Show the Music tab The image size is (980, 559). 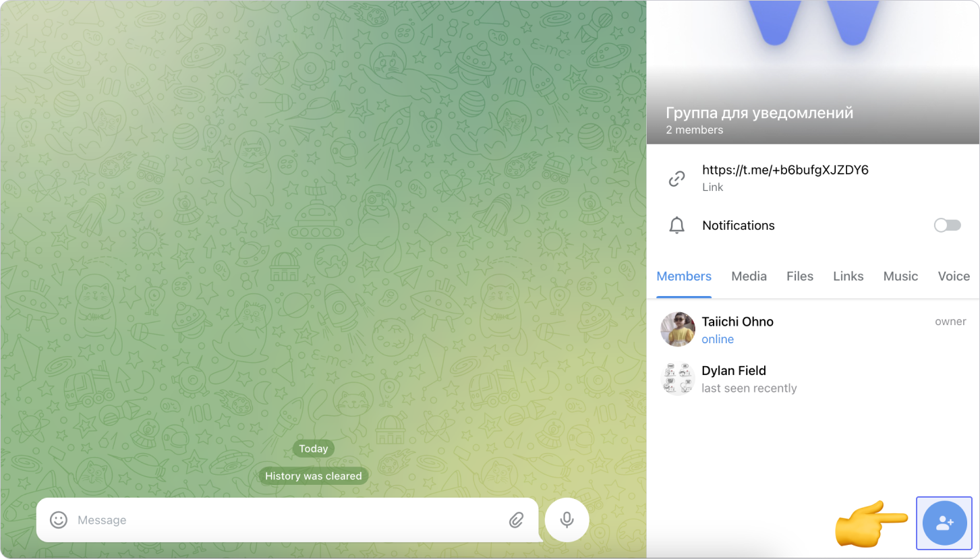pos(900,276)
